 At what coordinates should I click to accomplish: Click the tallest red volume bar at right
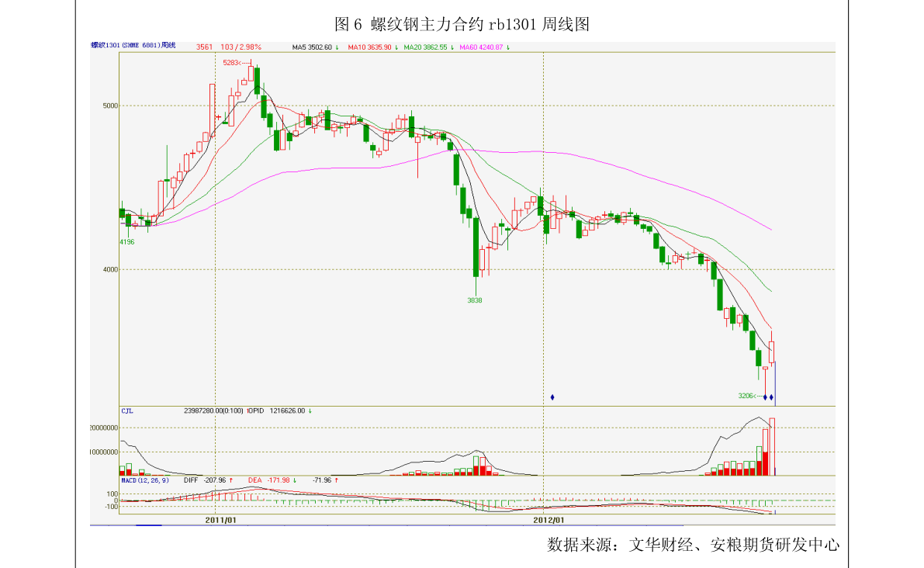pyautogui.click(x=772, y=446)
